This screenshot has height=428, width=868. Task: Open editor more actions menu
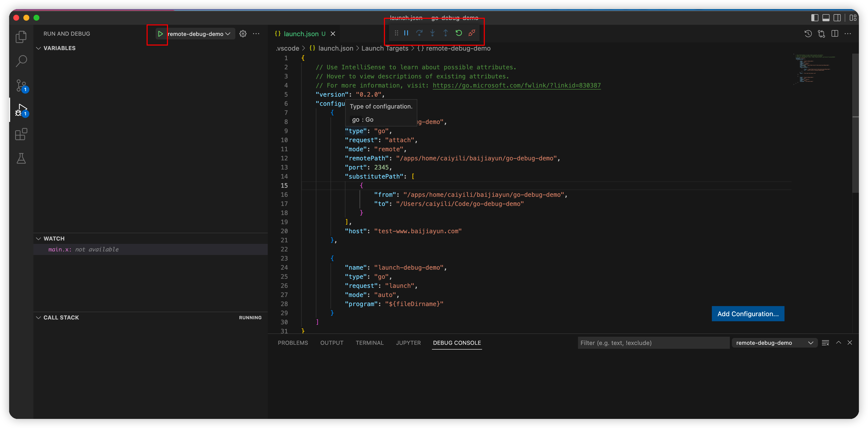coord(848,34)
